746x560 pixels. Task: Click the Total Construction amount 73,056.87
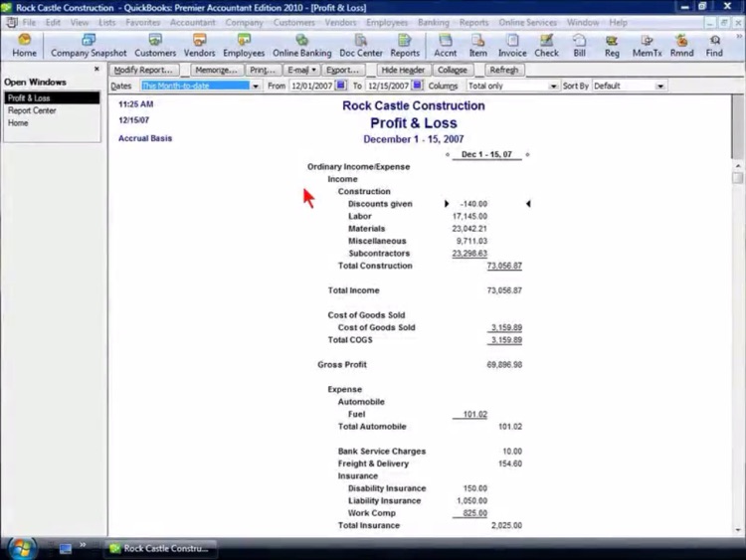click(504, 266)
